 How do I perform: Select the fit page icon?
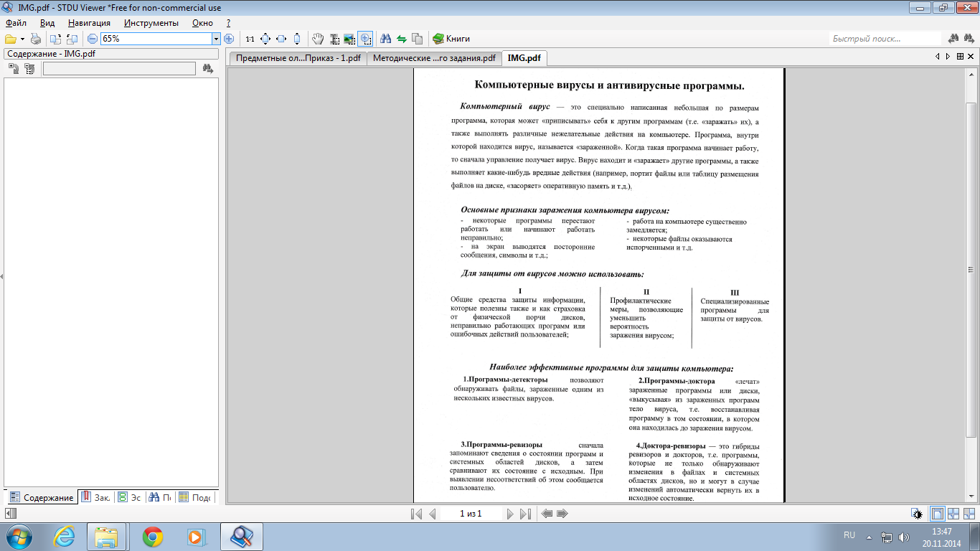(x=265, y=39)
